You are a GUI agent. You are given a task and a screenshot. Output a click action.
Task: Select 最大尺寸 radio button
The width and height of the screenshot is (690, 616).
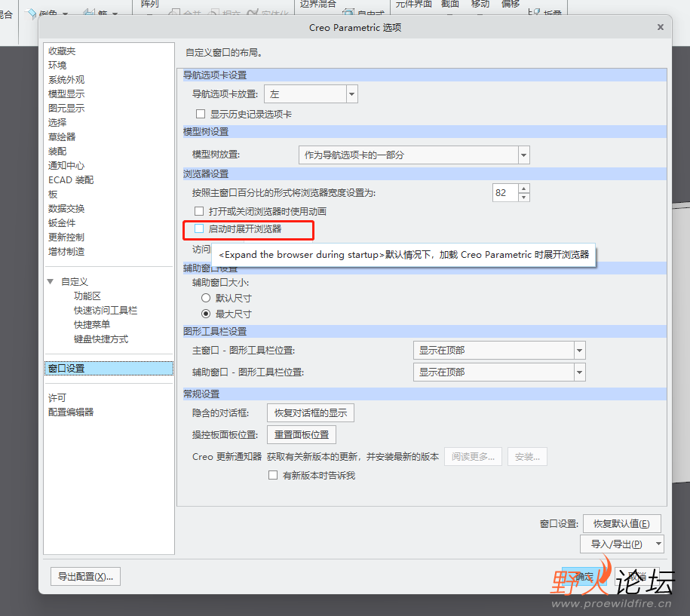(206, 314)
